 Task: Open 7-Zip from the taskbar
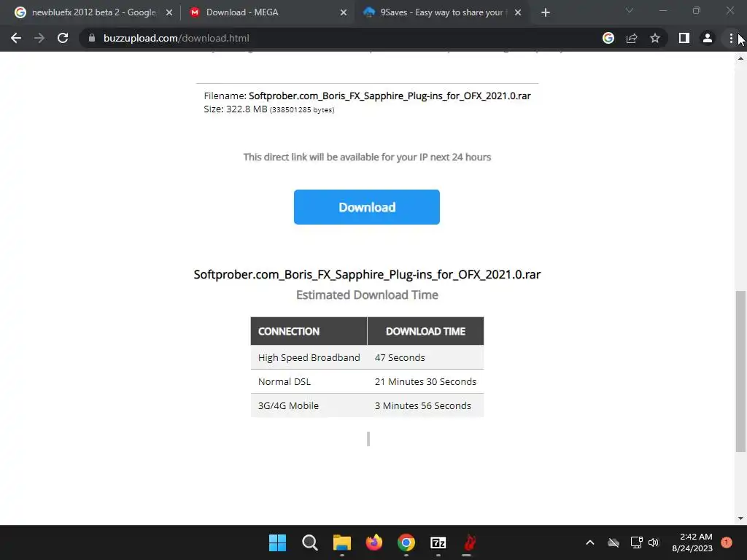pyautogui.click(x=438, y=542)
